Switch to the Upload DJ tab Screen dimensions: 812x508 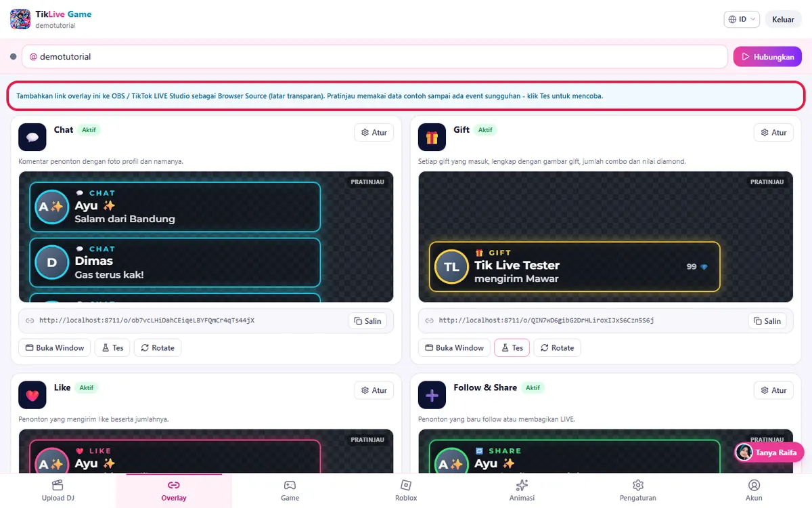pos(58,491)
